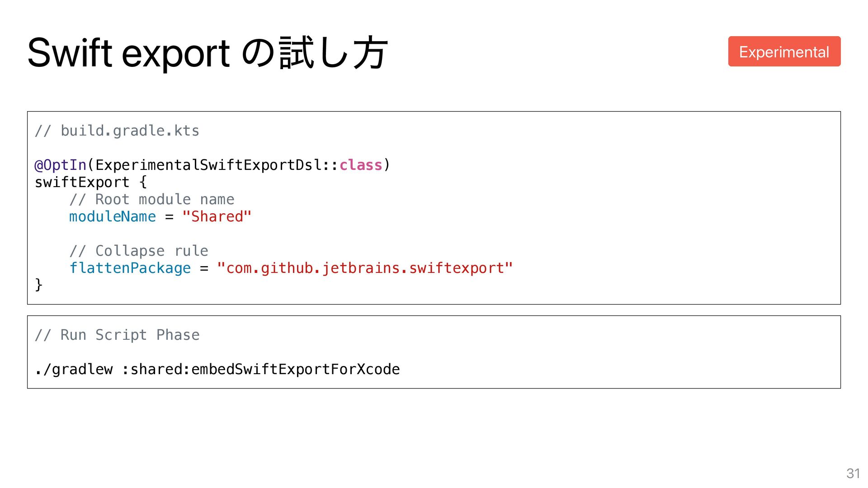Click the embedSwiftExportForXcode task name
Image resolution: width=868 pixels, height=488 pixels.
pyautogui.click(x=295, y=370)
